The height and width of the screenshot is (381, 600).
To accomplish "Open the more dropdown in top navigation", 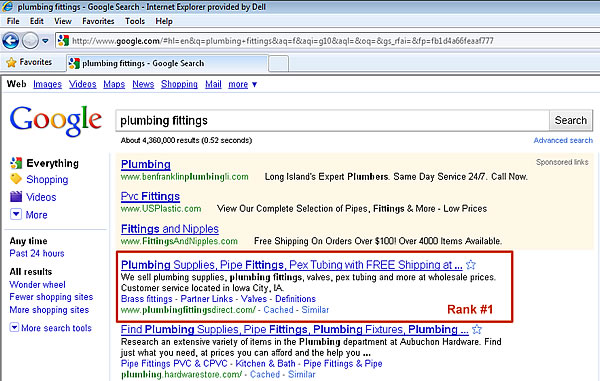I will [243, 84].
